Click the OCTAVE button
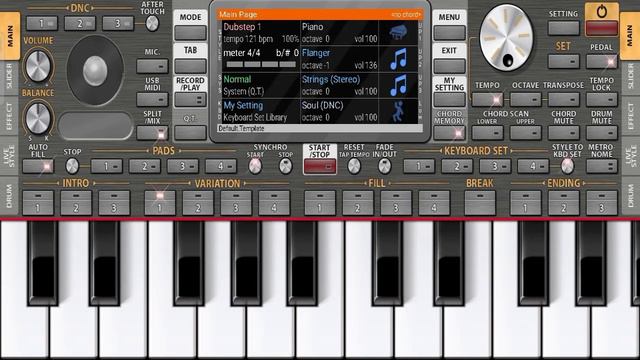The width and height of the screenshot is (640, 360). point(525,100)
